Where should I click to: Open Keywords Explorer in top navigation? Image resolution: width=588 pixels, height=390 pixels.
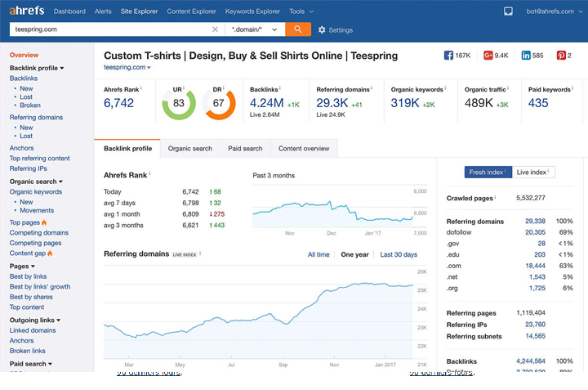[252, 11]
